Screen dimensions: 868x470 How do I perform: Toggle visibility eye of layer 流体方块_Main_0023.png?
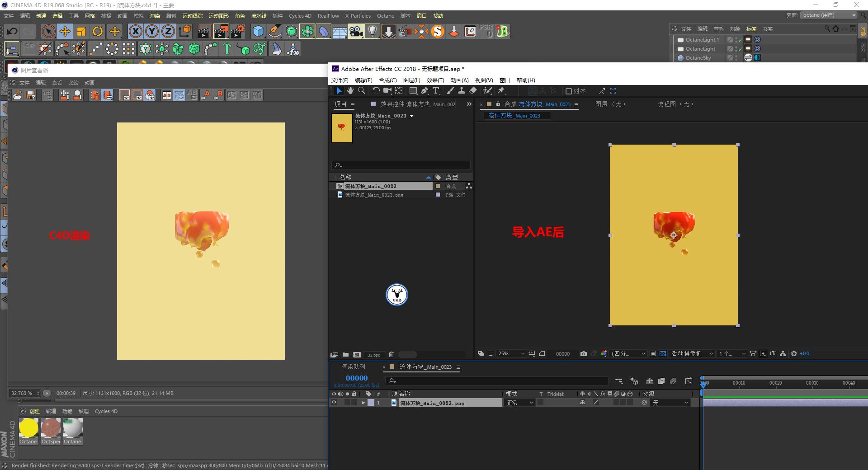pos(334,403)
